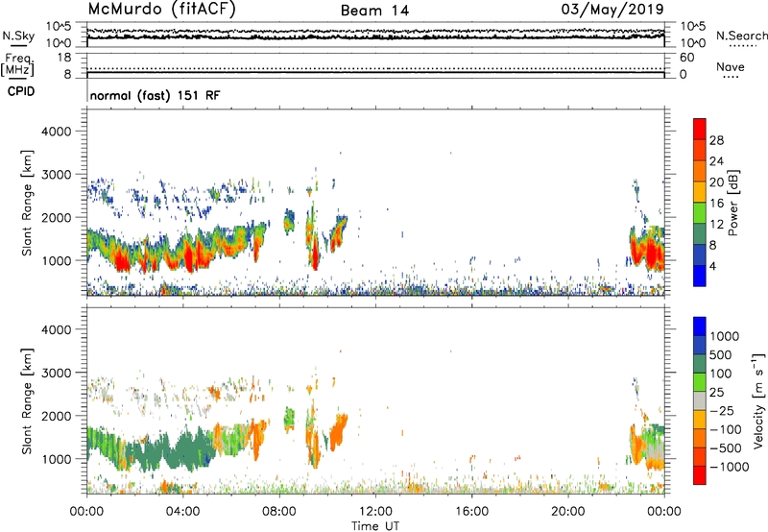Viewport: 768px width, 532px height.
Task: Click the 4 tick on power scale
Action: coord(713,266)
